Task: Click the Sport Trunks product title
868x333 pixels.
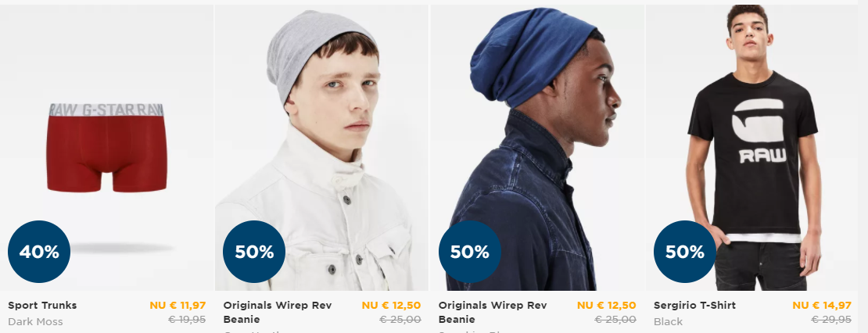Action: click(43, 306)
